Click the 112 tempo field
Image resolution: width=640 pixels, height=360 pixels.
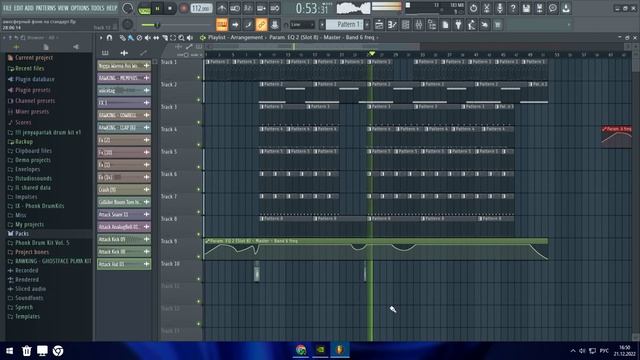pos(201,8)
